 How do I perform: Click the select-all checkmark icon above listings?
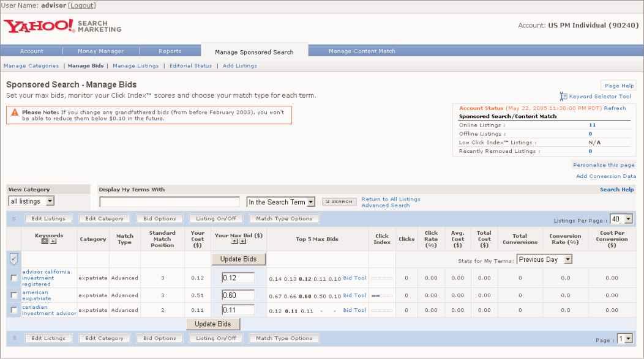point(13,259)
